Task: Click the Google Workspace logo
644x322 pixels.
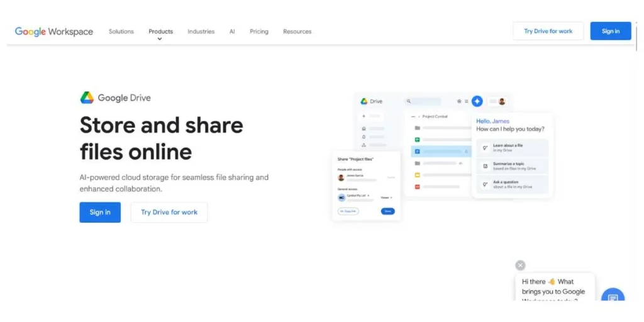Action: tap(54, 31)
